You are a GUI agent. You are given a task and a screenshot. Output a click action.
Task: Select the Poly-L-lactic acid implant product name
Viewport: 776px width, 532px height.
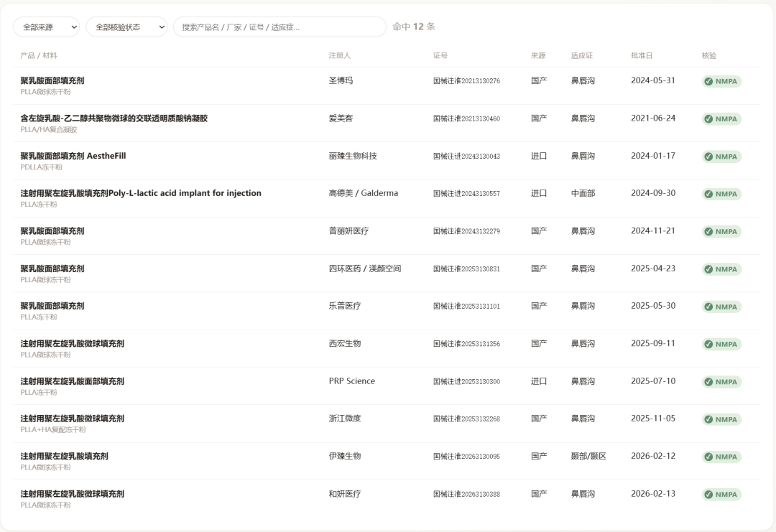point(141,193)
